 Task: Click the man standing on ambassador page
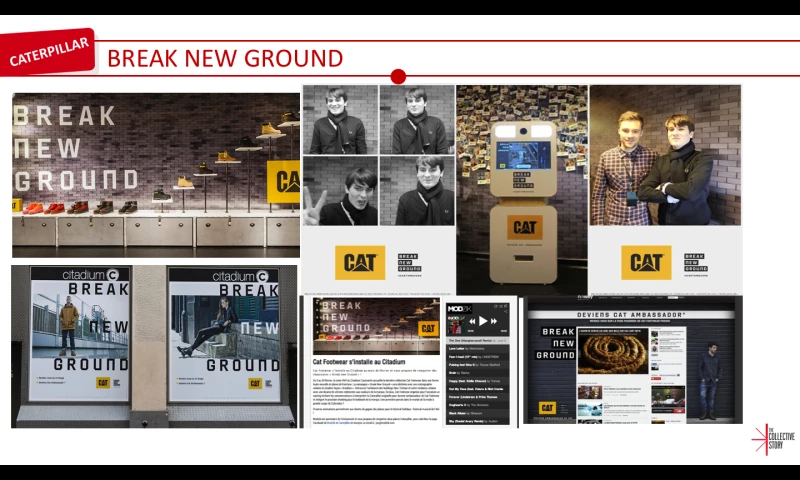point(709,380)
